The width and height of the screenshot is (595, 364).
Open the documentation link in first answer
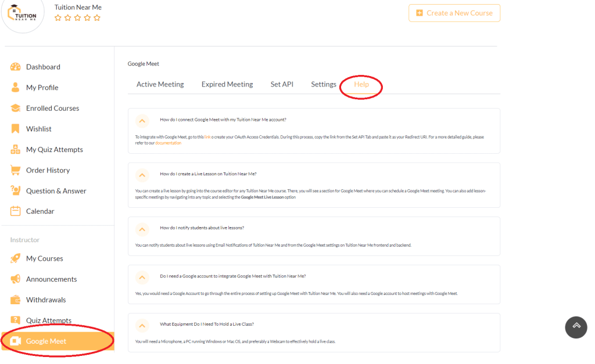[168, 143]
